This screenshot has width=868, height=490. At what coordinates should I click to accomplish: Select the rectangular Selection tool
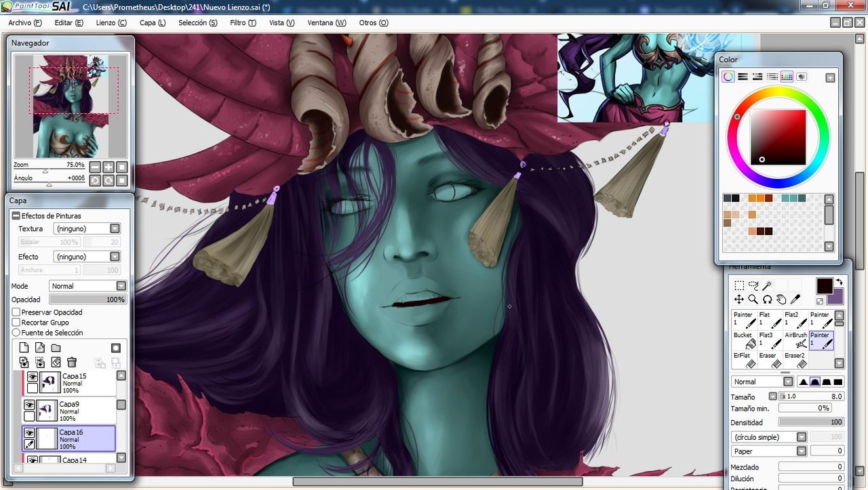click(x=739, y=285)
